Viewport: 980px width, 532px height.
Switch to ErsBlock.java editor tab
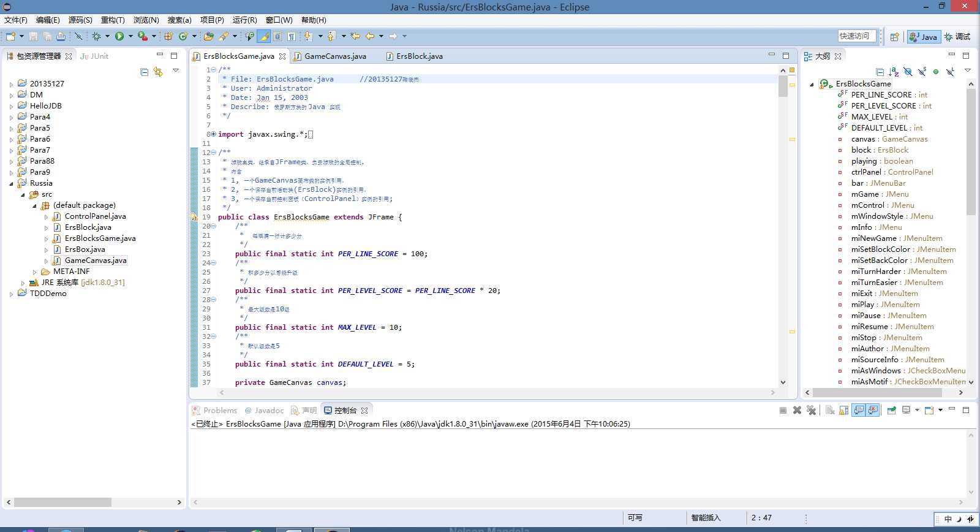point(415,56)
